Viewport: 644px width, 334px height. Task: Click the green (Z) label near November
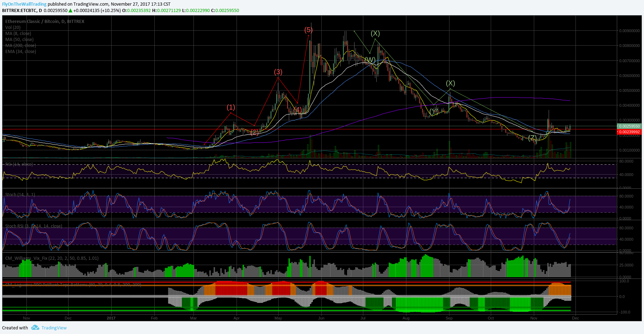tap(532, 138)
